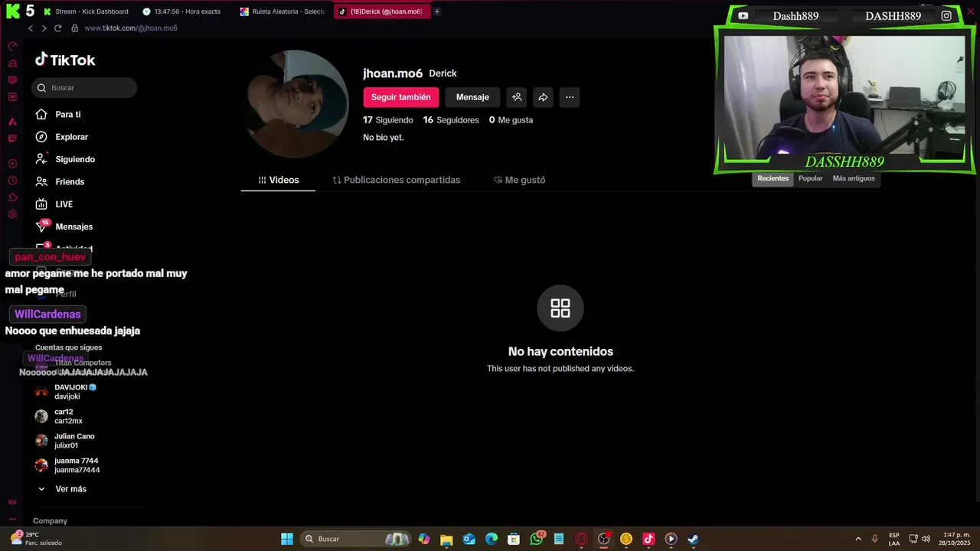
Task: Click the Windows taskbar Buscar box
Action: tap(355, 539)
